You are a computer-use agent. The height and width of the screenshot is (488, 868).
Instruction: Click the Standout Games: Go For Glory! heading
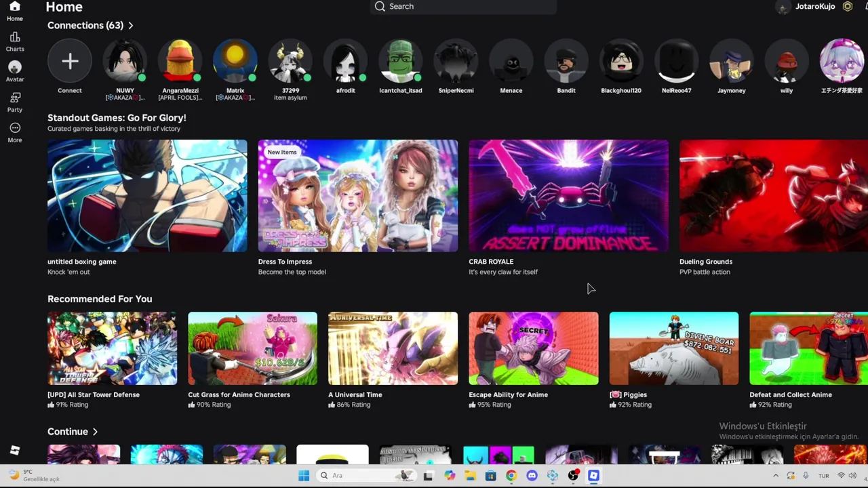117,118
